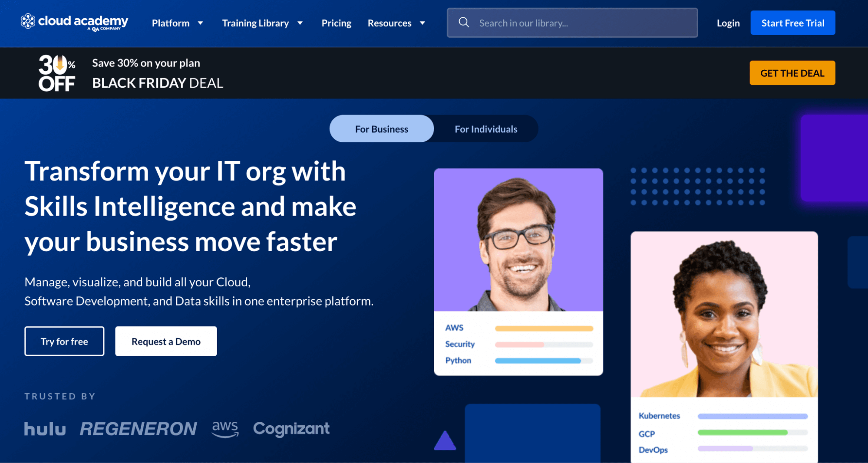
Task: Click the Kubernetes skill progress bar
Action: 753,416
